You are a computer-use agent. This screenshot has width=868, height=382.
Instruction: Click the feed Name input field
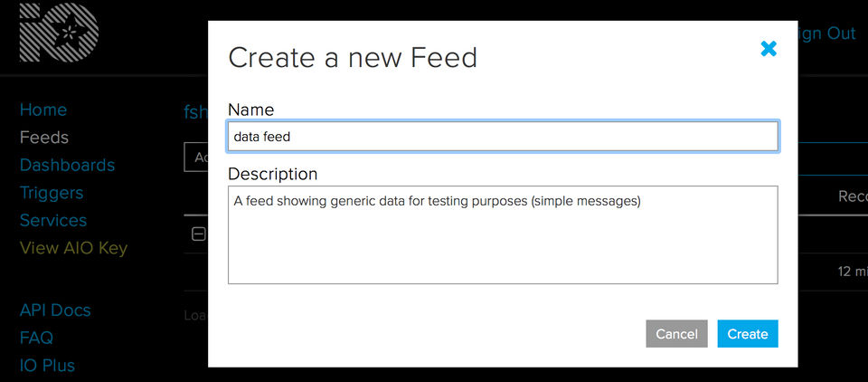point(503,137)
